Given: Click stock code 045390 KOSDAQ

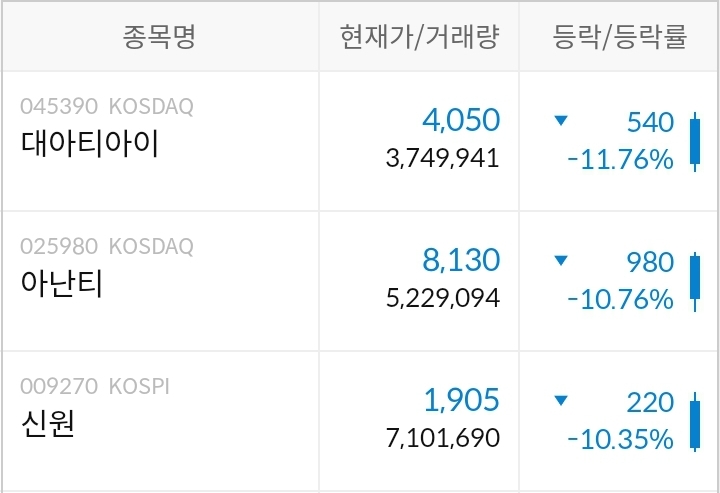Looking at the screenshot, I should point(107,105).
